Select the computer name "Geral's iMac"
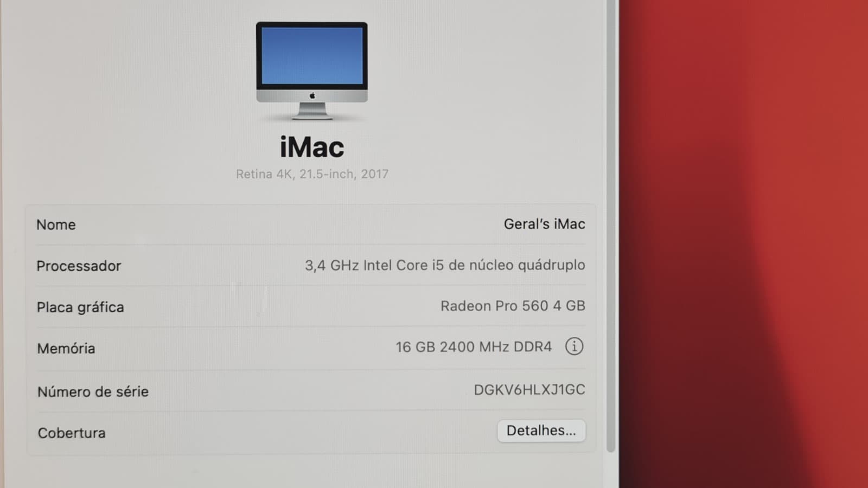 544,224
